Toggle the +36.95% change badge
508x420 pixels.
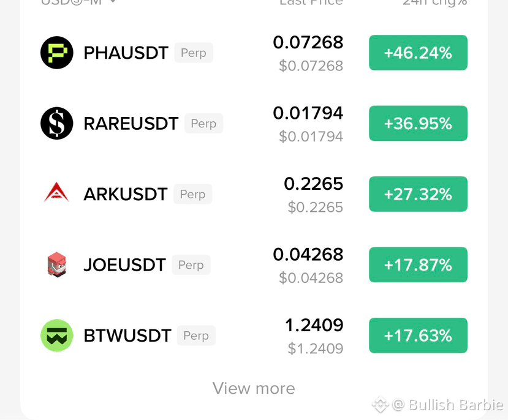pos(418,123)
